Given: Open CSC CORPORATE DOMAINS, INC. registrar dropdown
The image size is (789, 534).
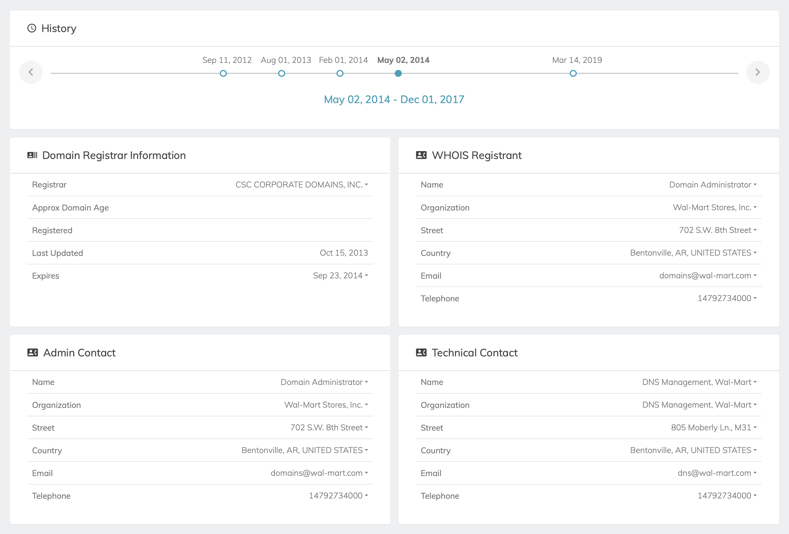Looking at the screenshot, I should pyautogui.click(x=302, y=185).
